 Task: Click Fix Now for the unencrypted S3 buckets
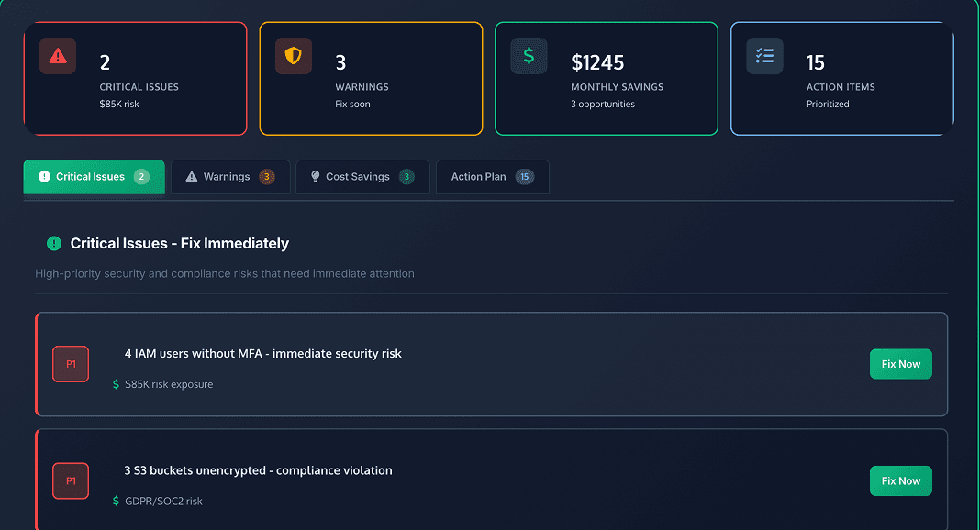point(900,480)
